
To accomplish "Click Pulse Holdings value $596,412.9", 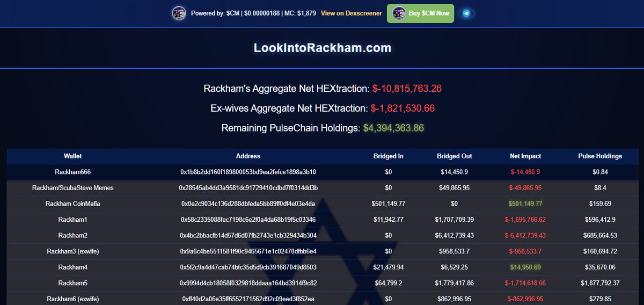I will 600,220.
